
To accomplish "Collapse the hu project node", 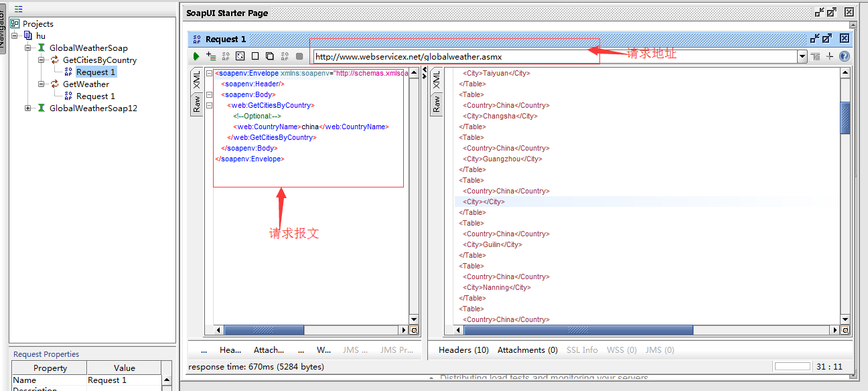I will (x=15, y=35).
